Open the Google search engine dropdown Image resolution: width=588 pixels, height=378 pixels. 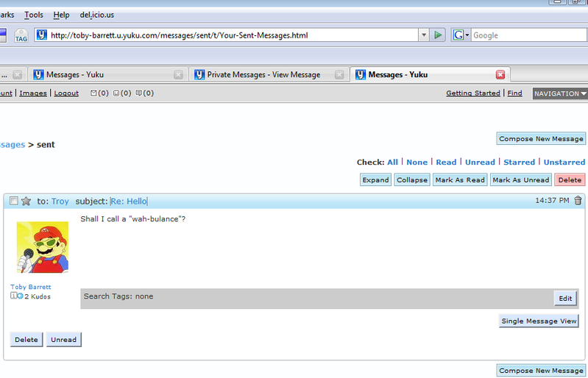pos(461,35)
